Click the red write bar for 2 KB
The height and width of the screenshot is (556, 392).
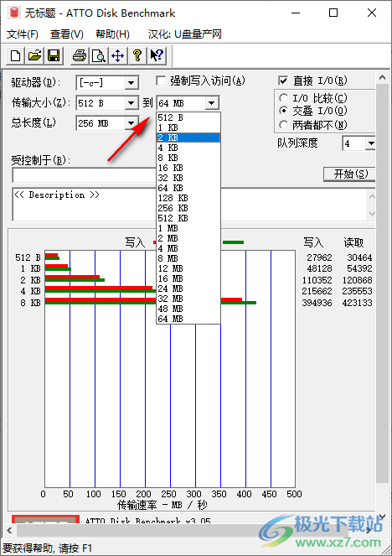point(72,277)
